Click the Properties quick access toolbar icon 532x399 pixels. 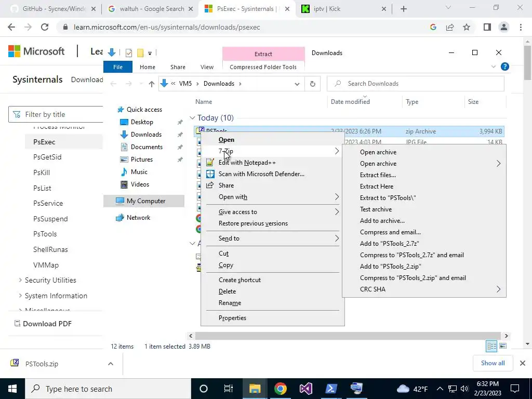click(129, 52)
